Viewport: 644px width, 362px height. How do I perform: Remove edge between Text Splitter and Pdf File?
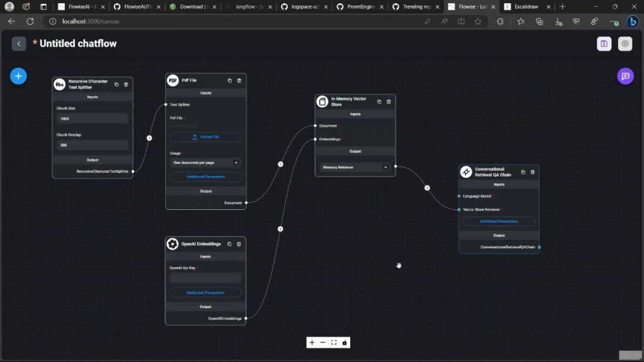pos(149,138)
